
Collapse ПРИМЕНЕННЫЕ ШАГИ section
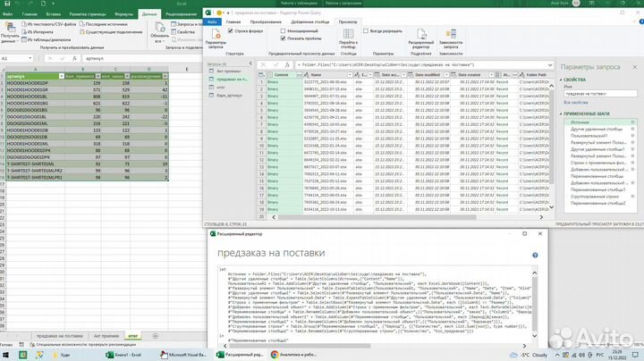click(561, 113)
